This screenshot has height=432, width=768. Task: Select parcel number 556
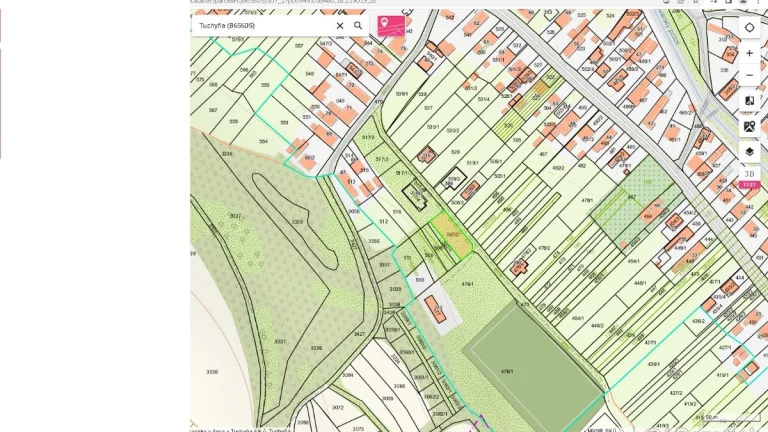click(265, 85)
